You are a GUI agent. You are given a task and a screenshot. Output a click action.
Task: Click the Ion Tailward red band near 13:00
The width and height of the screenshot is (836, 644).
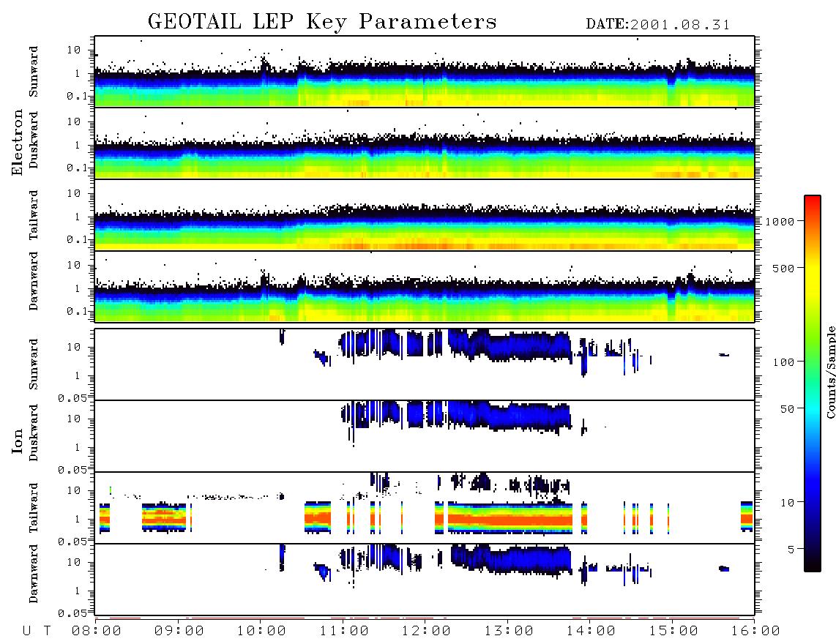coord(510,520)
